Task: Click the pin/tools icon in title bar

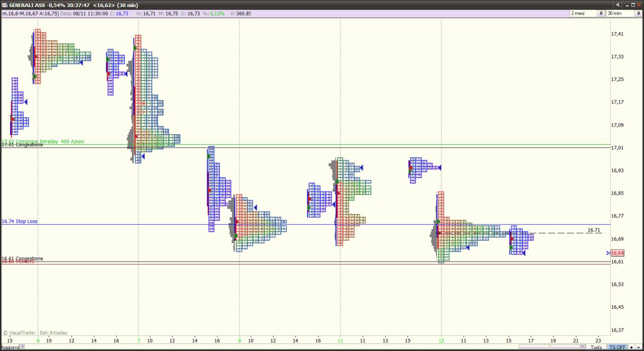Action: [618, 5]
